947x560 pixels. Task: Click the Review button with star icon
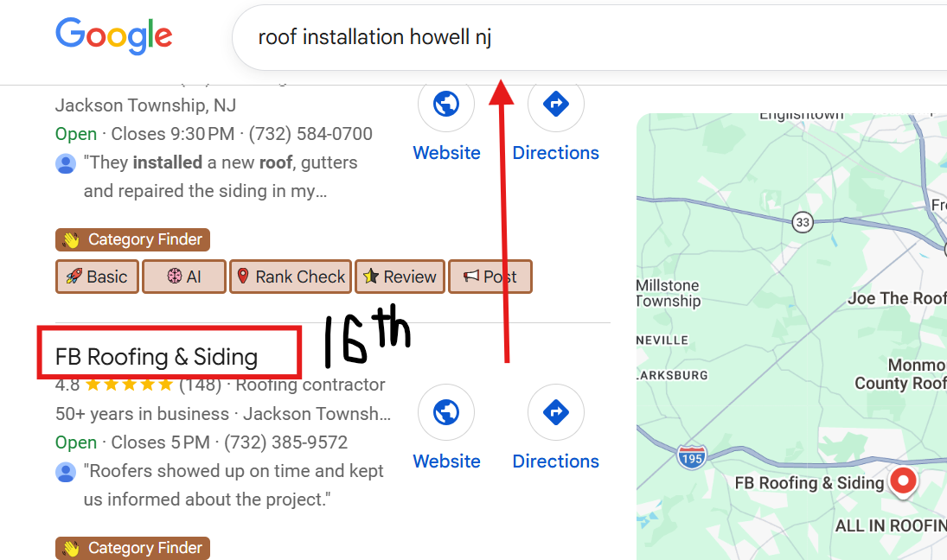pyautogui.click(x=400, y=277)
